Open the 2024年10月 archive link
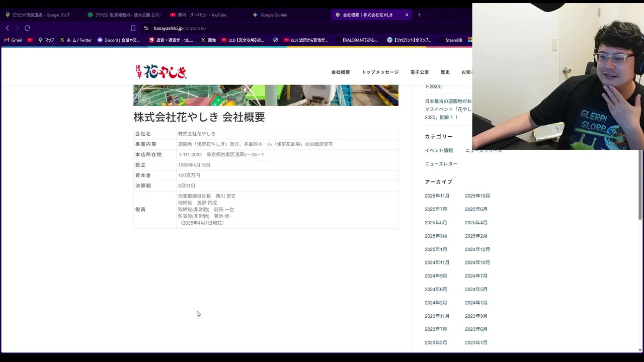The width and height of the screenshot is (644, 362). pyautogui.click(x=477, y=262)
